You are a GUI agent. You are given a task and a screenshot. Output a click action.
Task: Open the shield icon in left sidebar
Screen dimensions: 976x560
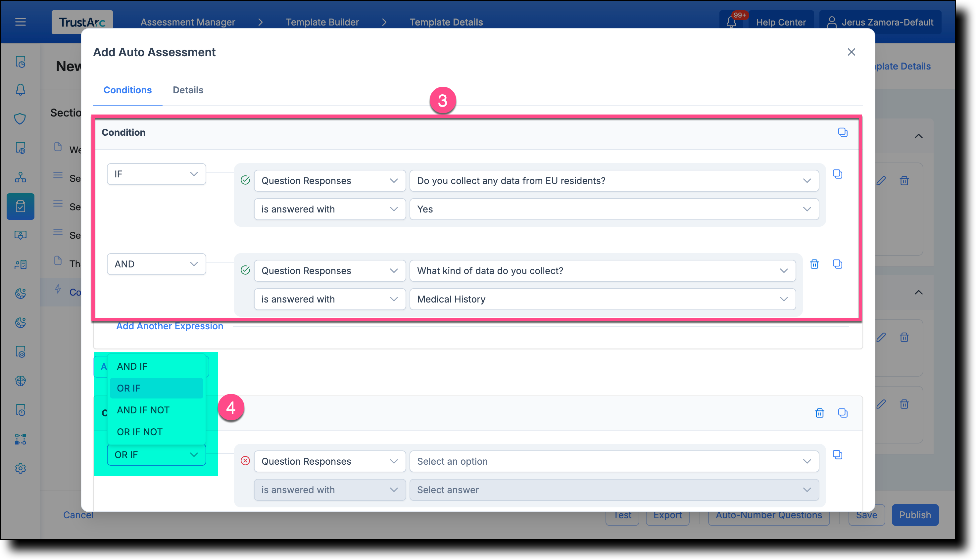tap(21, 119)
